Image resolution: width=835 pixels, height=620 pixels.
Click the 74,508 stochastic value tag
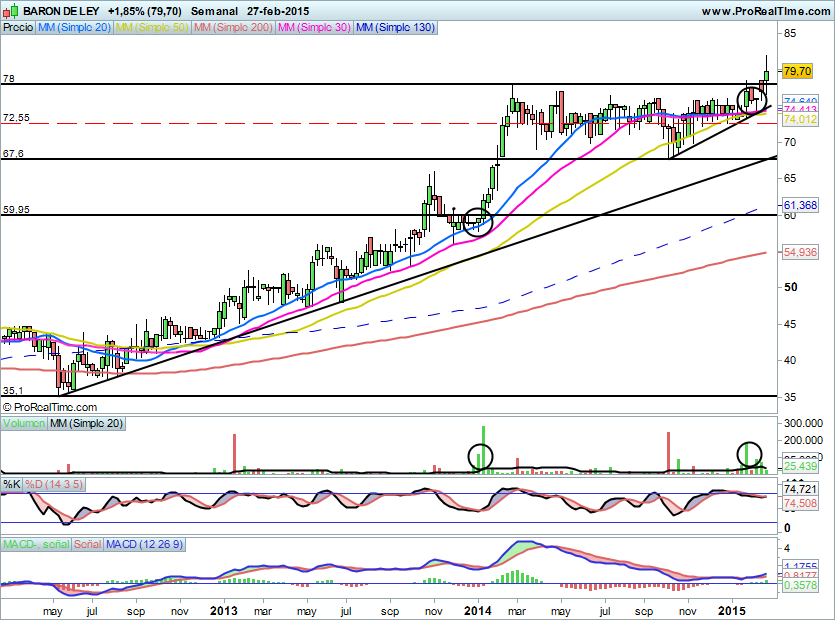(x=800, y=503)
